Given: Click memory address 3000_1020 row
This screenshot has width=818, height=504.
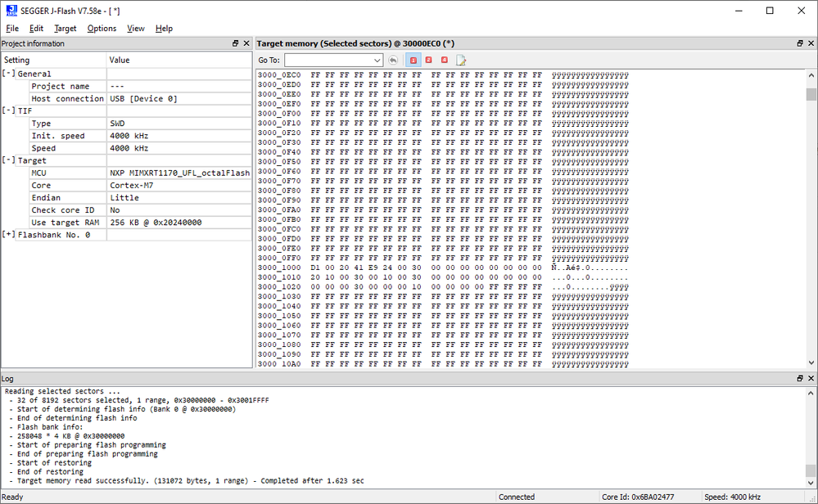Looking at the screenshot, I should pyautogui.click(x=443, y=286).
